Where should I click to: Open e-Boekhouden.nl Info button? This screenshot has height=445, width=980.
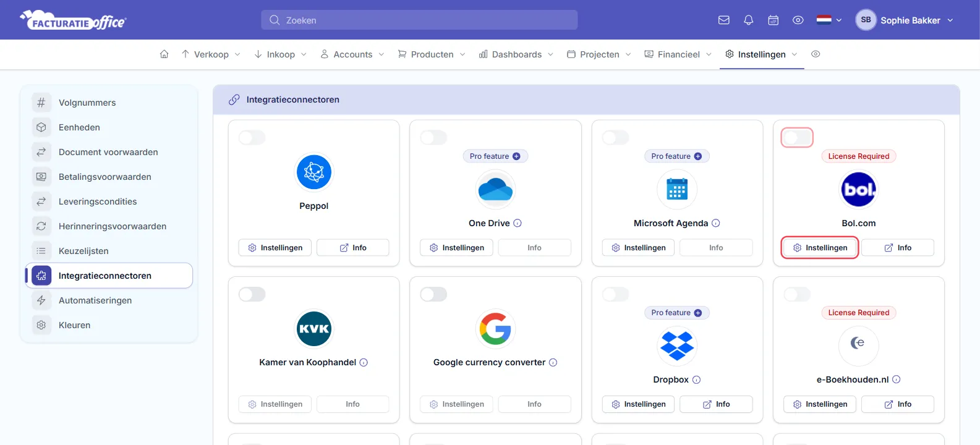click(898, 404)
